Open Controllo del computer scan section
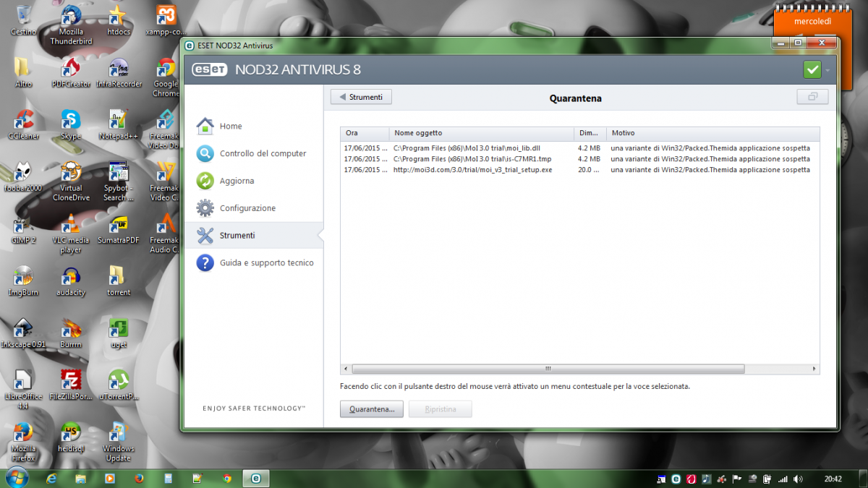 [x=262, y=154]
